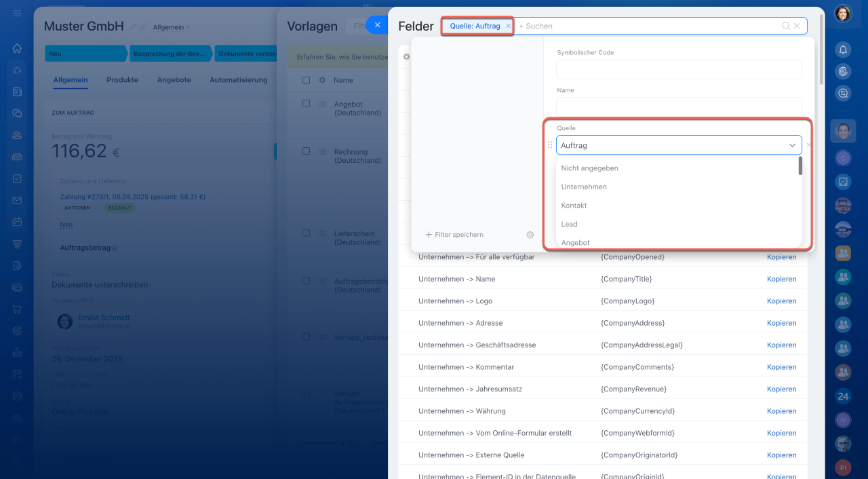
Task: Check the Auftragsbestätigung (Deutschland) checkbox
Action: [x=306, y=281]
